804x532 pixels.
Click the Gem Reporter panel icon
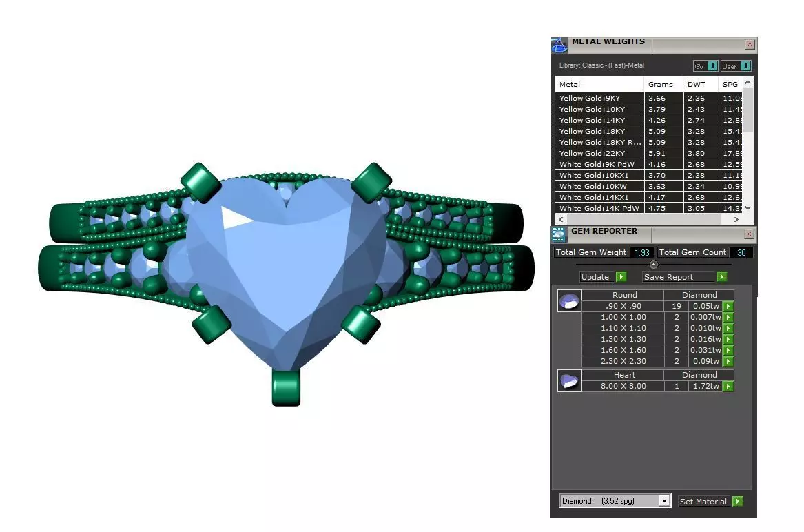(558, 234)
